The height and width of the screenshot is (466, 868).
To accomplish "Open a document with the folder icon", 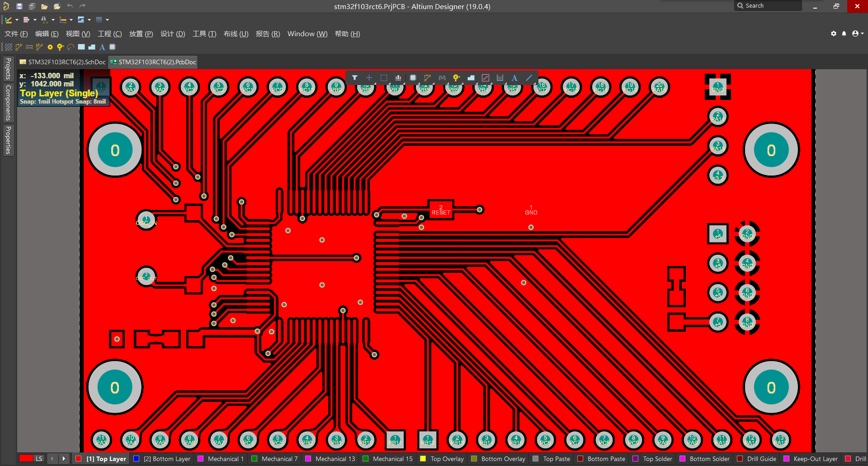I will (x=44, y=6).
